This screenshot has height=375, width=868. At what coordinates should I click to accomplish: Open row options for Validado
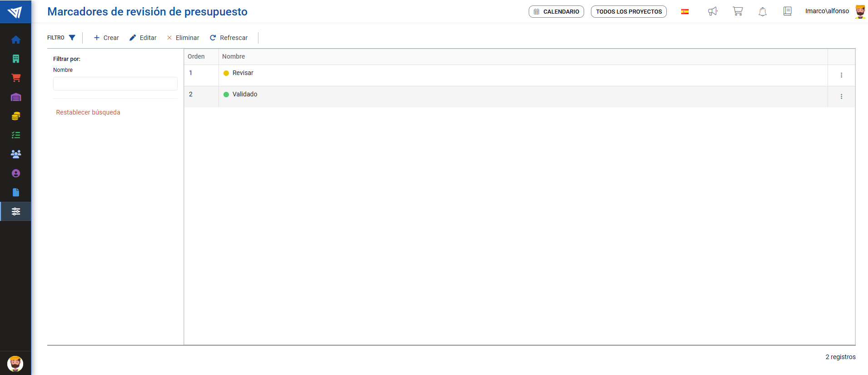pyautogui.click(x=841, y=96)
